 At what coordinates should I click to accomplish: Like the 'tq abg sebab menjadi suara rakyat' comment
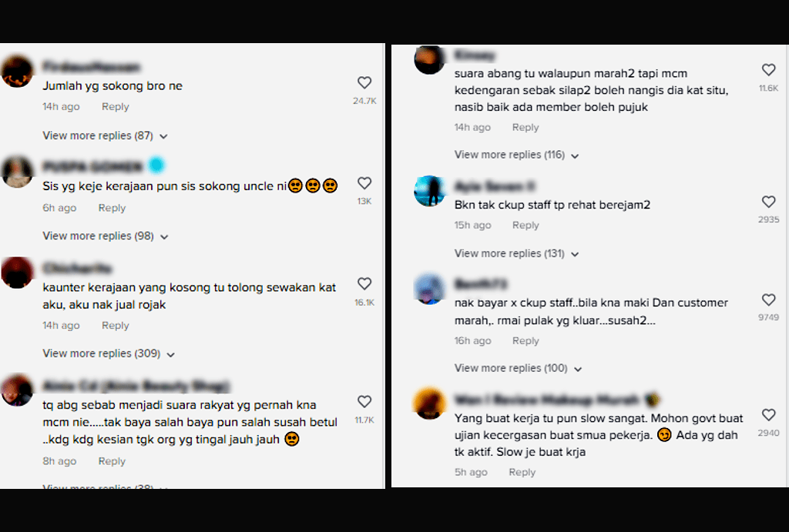364,401
